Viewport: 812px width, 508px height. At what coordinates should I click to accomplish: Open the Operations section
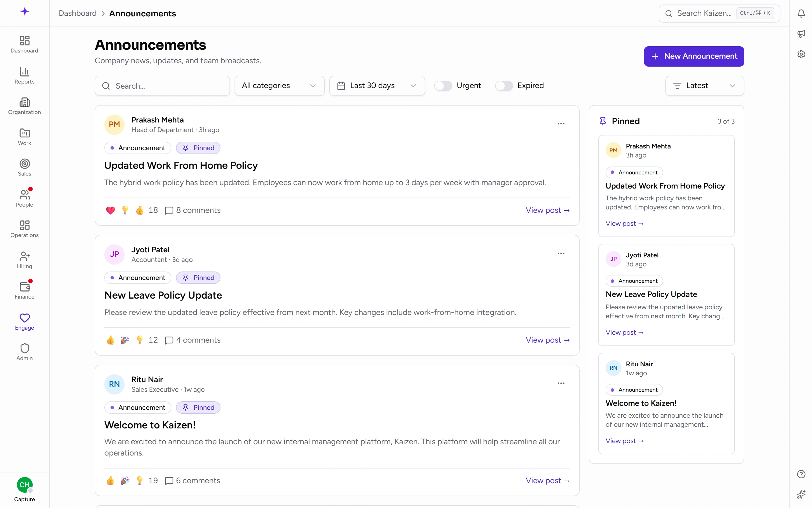(x=25, y=229)
